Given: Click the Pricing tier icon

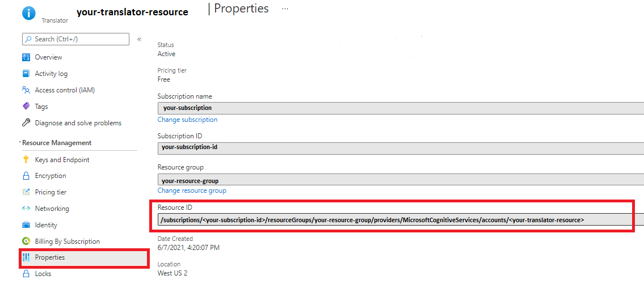Looking at the screenshot, I should [26, 192].
